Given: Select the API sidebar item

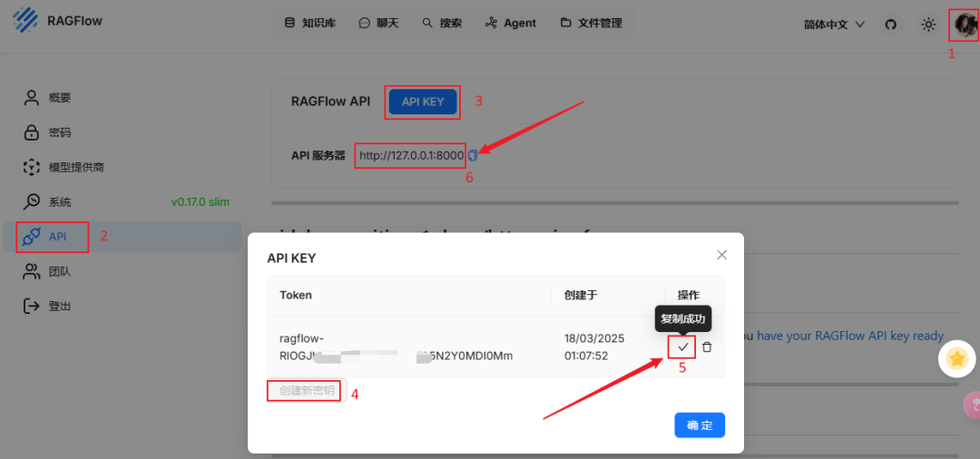Looking at the screenshot, I should (122, 237).
